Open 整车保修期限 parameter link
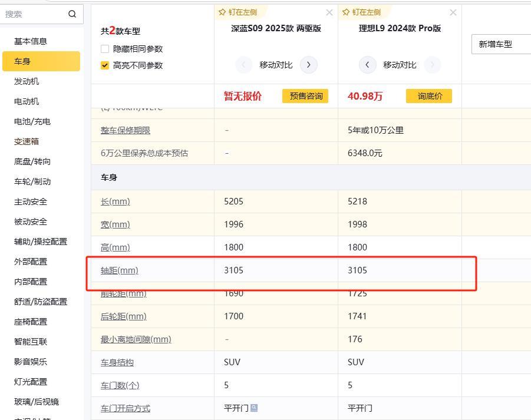This screenshot has width=531, height=420. click(126, 130)
